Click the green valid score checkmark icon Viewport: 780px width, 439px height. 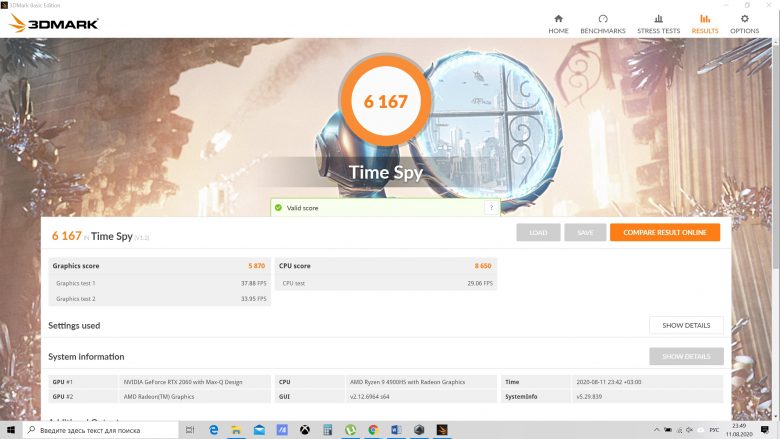[x=278, y=208]
